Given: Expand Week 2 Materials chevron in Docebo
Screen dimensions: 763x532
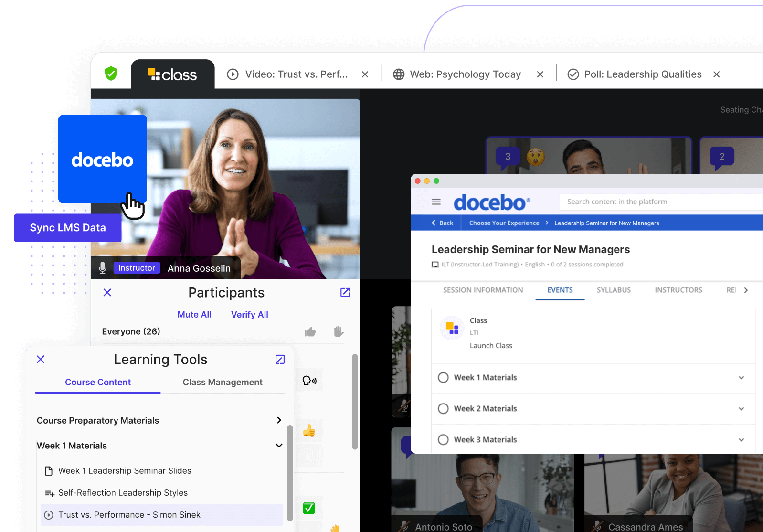Looking at the screenshot, I should tap(741, 409).
